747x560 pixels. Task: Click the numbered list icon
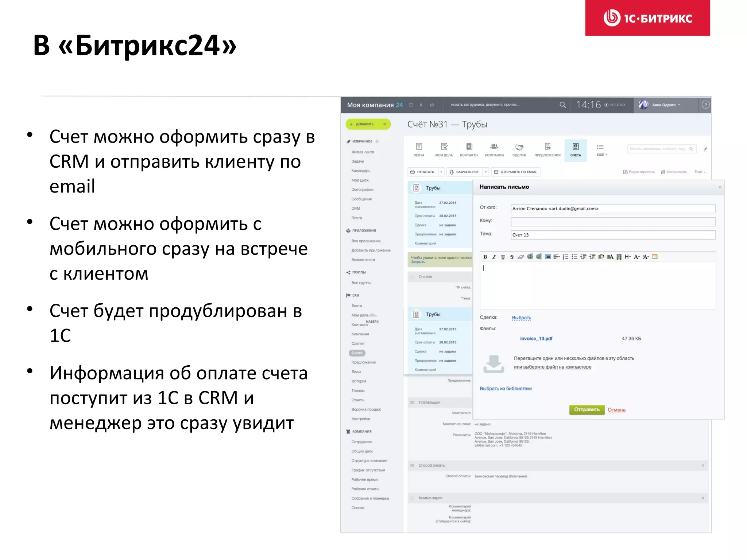565,257
